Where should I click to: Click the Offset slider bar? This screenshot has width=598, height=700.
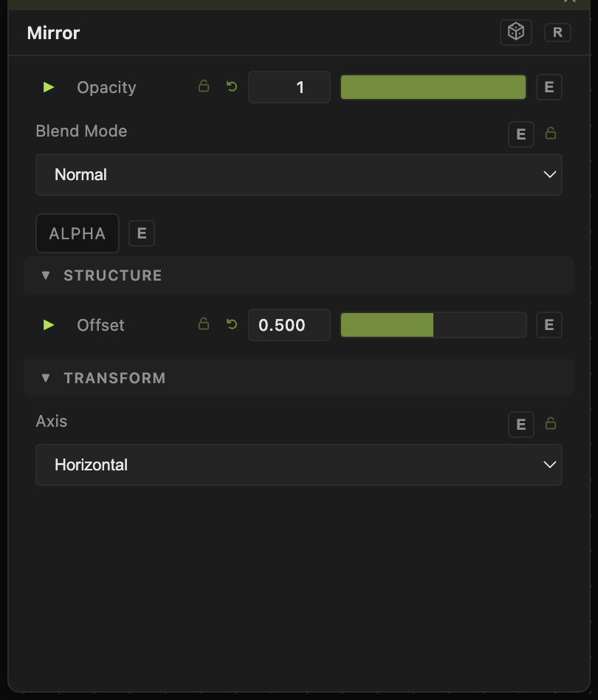click(x=433, y=325)
